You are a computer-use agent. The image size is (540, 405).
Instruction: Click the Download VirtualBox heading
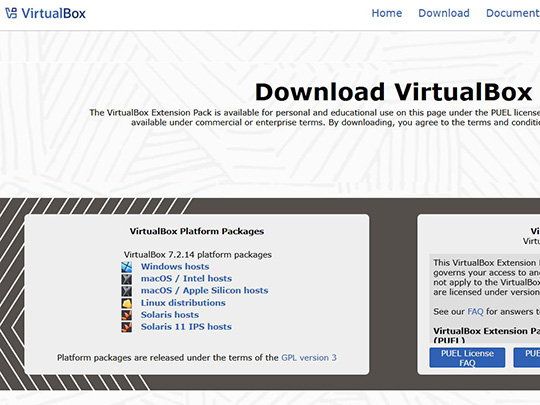(x=394, y=92)
